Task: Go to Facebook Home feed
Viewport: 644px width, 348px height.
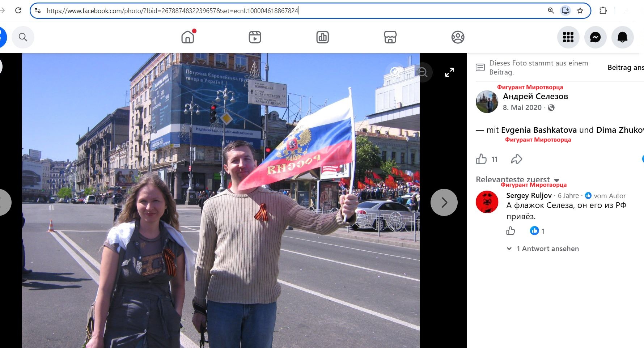Action: click(x=188, y=37)
